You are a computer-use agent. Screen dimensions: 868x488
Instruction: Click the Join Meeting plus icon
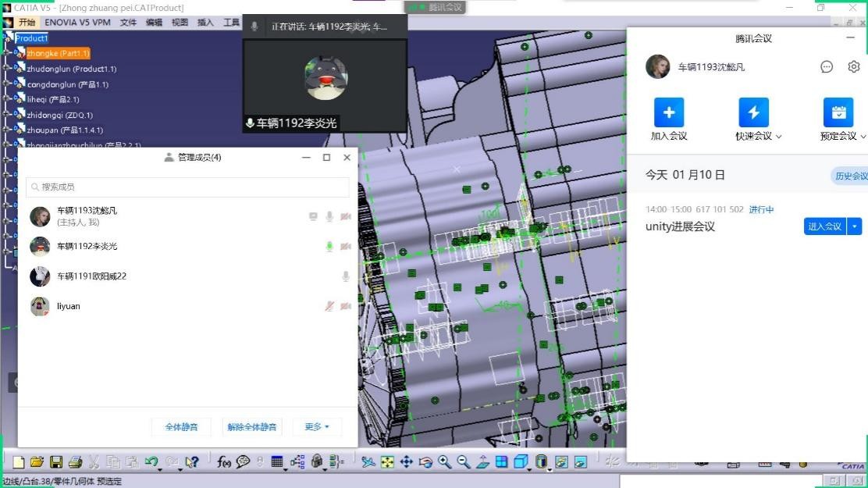668,113
